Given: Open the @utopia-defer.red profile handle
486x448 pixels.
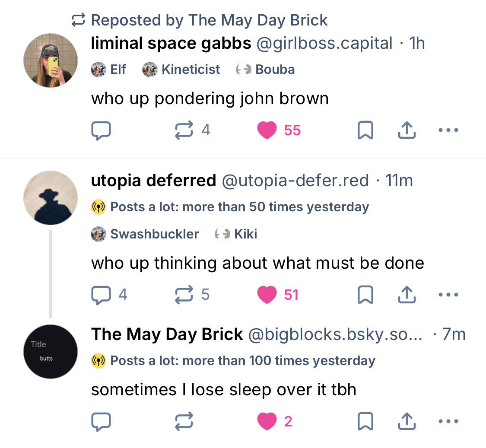Looking at the screenshot, I should click(295, 181).
